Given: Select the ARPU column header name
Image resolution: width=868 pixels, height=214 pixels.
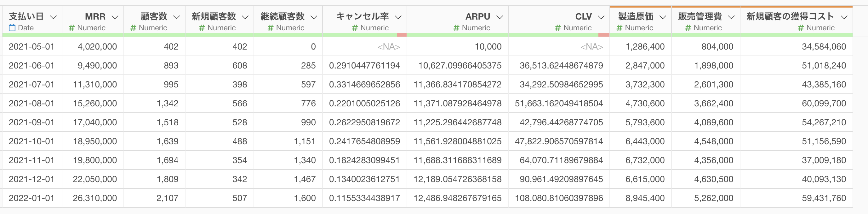Looking at the screenshot, I should pos(478,16).
